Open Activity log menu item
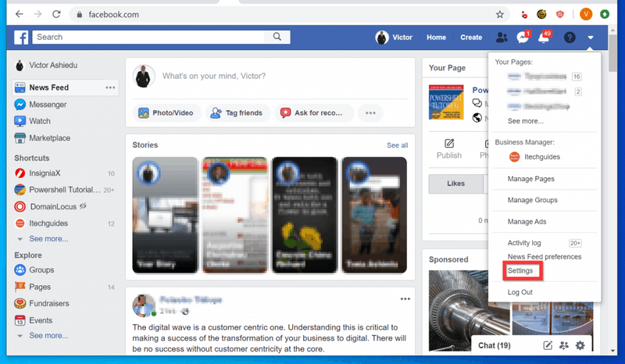Screen dimensions: 625x364 [x=524, y=243]
